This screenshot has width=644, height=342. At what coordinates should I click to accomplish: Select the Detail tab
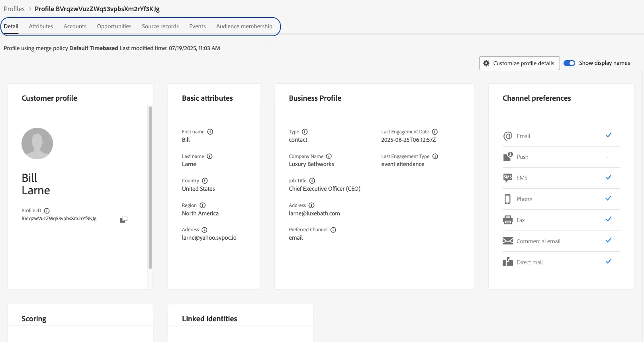coord(11,26)
